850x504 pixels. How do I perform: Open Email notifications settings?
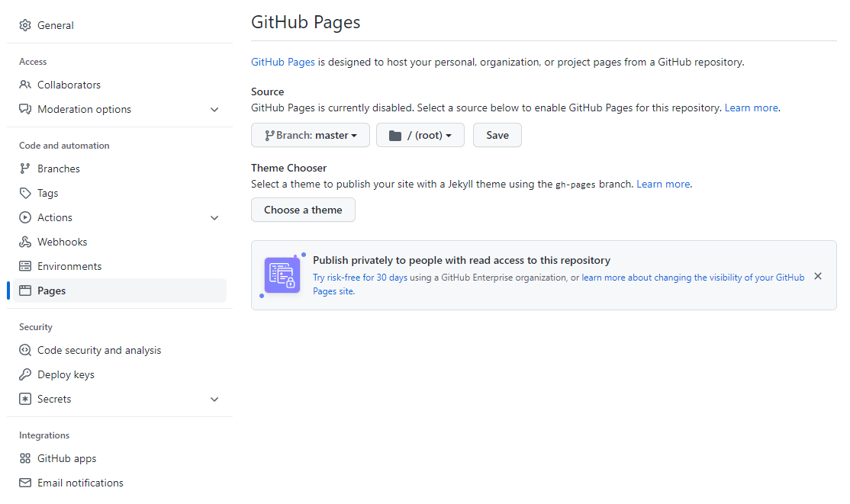[x=120, y=483]
